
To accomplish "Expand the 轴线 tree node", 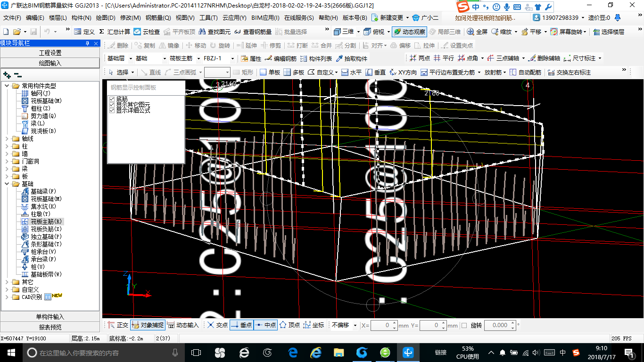I will click(x=7, y=139).
